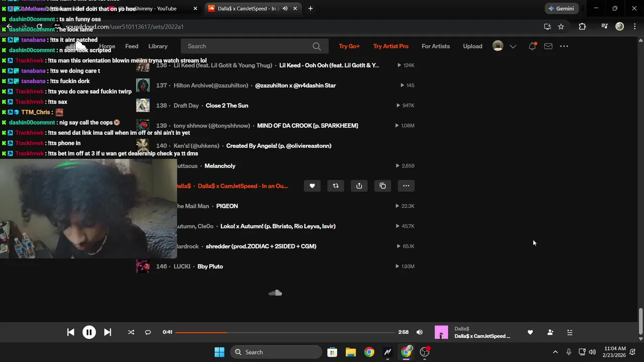The width and height of the screenshot is (644, 362).
Task: Open SoundCloud notifications bell
Action: point(532,46)
